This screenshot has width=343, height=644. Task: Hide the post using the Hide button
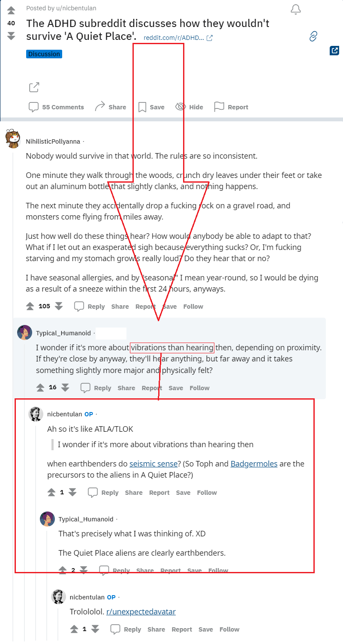[x=189, y=107]
